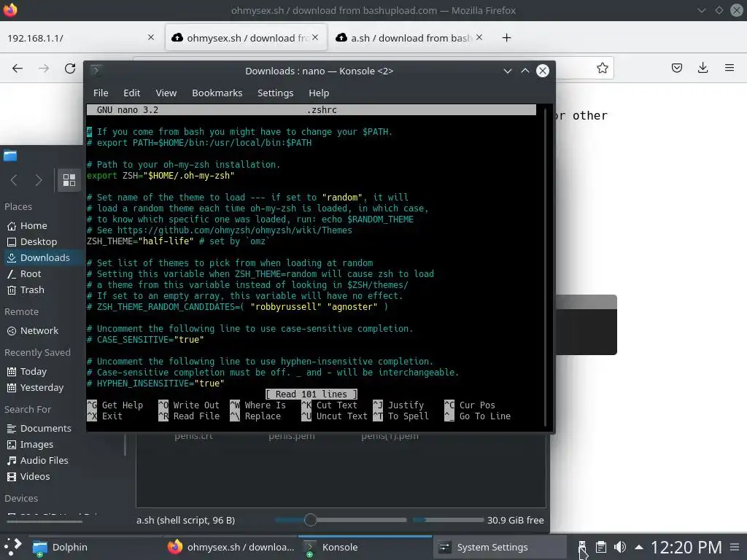
Task: Open Firefox downloads panel
Action: point(703,68)
